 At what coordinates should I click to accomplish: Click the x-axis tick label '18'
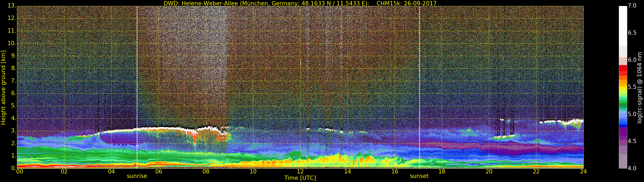click(442, 171)
